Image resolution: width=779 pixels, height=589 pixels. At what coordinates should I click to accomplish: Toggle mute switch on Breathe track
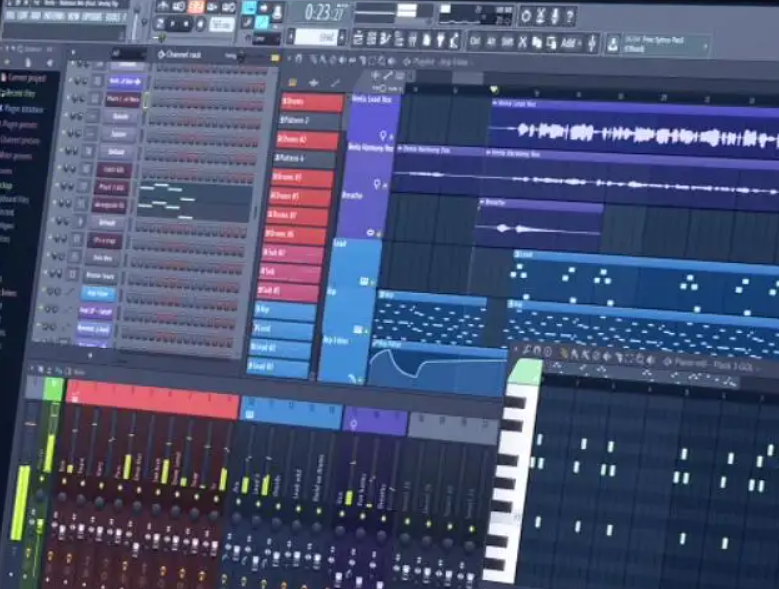point(379,232)
